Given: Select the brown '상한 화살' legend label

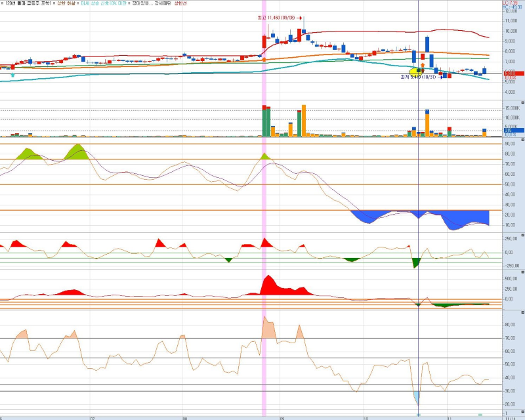Looking at the screenshot, I should (x=67, y=3).
